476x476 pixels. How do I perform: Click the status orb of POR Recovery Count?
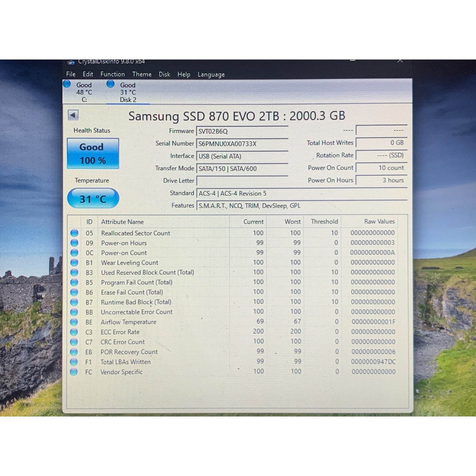point(74,352)
